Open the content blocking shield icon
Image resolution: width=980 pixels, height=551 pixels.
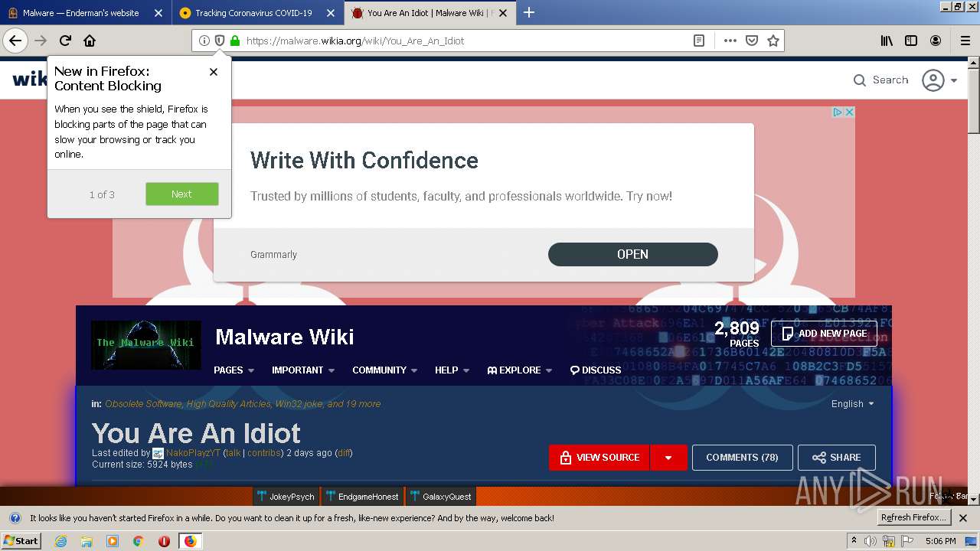pos(220,41)
